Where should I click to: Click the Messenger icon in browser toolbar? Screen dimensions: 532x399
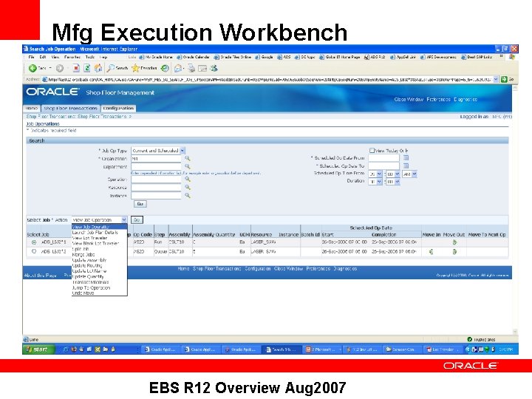(214, 69)
